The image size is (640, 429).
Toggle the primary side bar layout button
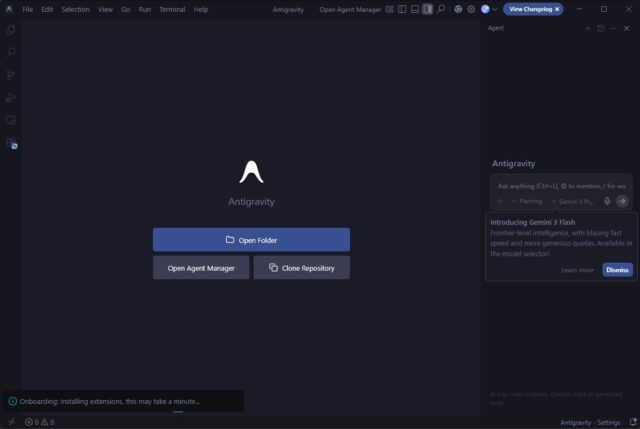tap(401, 9)
